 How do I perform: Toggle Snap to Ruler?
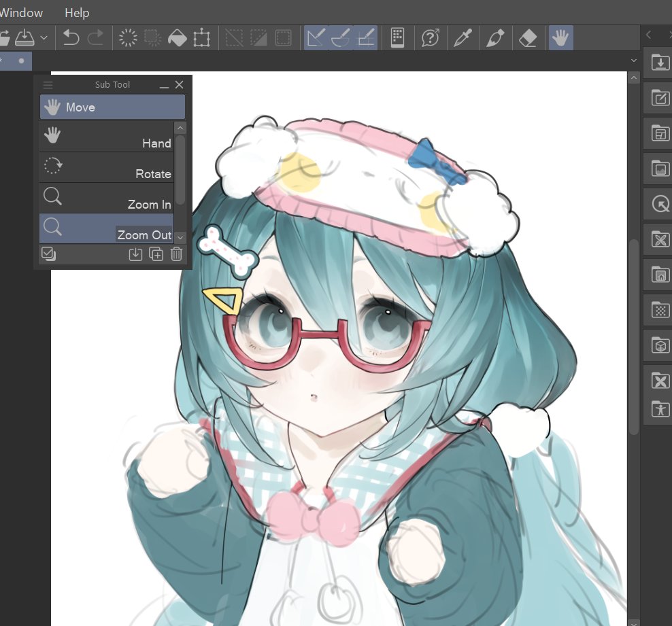click(x=316, y=37)
